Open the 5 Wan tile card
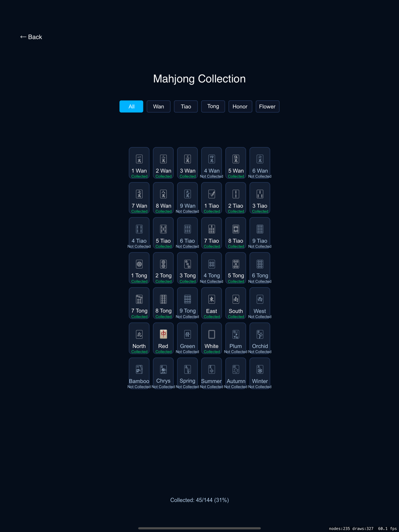The width and height of the screenshot is (399, 532). [x=236, y=163]
